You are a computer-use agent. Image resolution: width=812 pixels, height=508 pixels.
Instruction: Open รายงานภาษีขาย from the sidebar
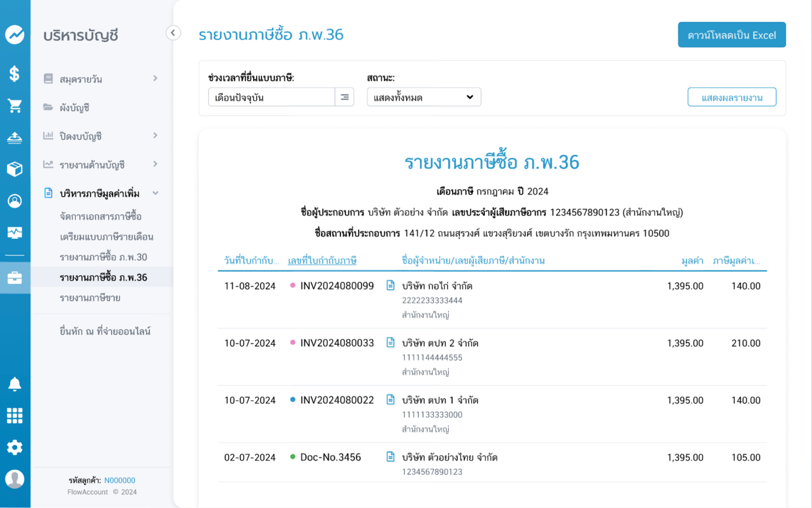coord(90,298)
